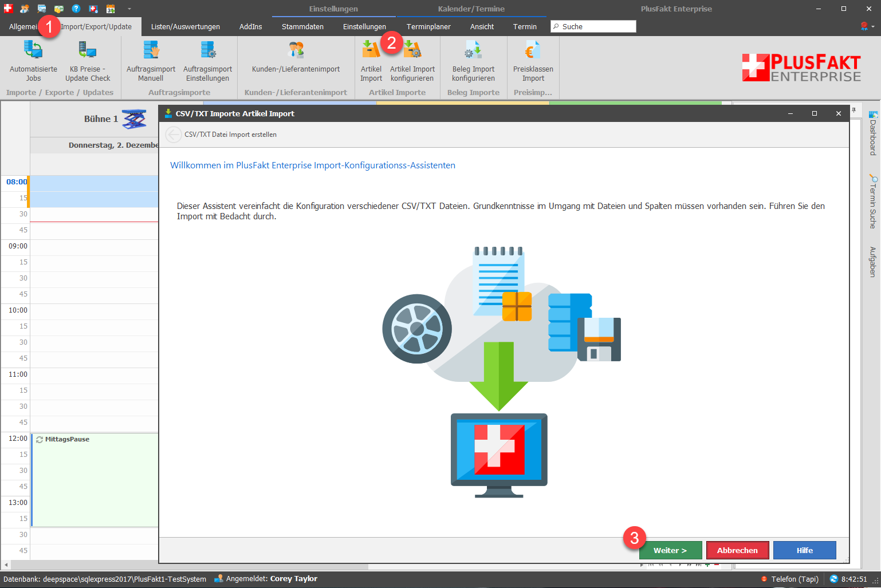Select the Termin ribbon tab
This screenshot has width=881, height=588.
point(525,27)
